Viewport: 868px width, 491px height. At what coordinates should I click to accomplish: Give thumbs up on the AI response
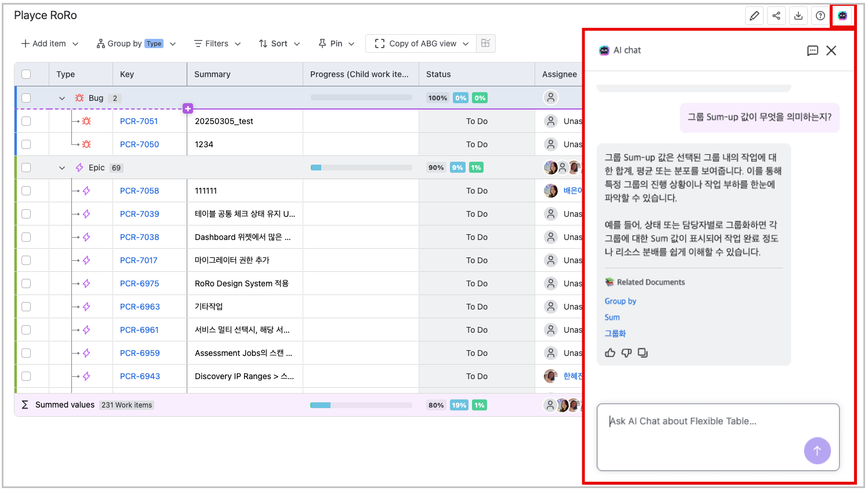click(x=609, y=352)
